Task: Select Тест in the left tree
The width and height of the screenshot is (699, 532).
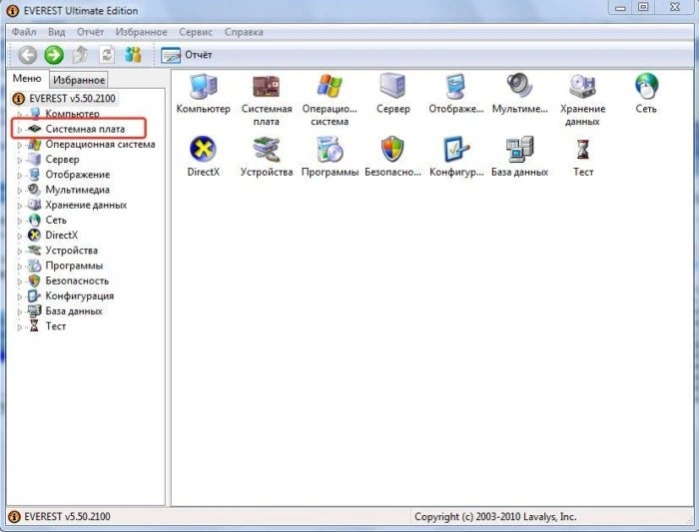Action: tap(56, 326)
